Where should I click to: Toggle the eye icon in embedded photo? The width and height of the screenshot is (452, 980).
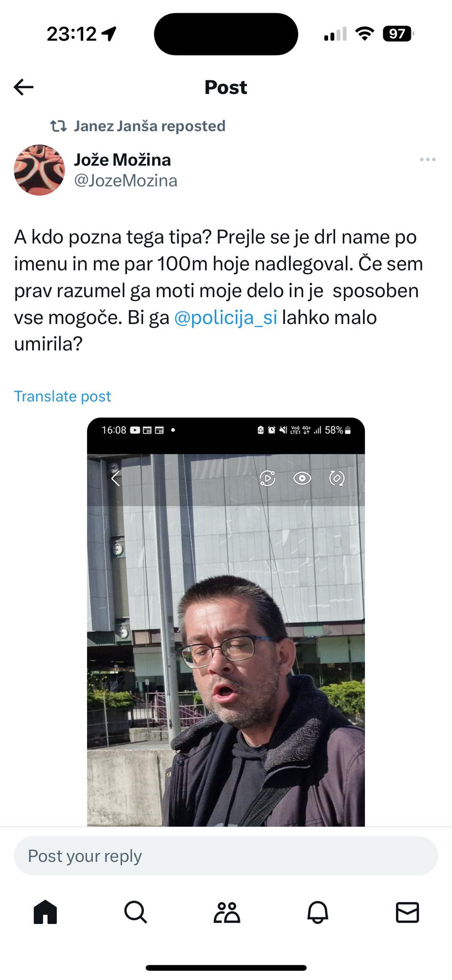(x=302, y=478)
